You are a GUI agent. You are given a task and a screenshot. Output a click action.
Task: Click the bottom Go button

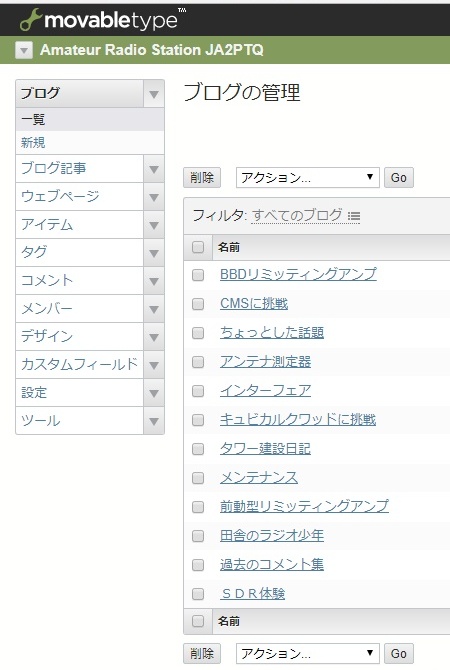point(399,653)
